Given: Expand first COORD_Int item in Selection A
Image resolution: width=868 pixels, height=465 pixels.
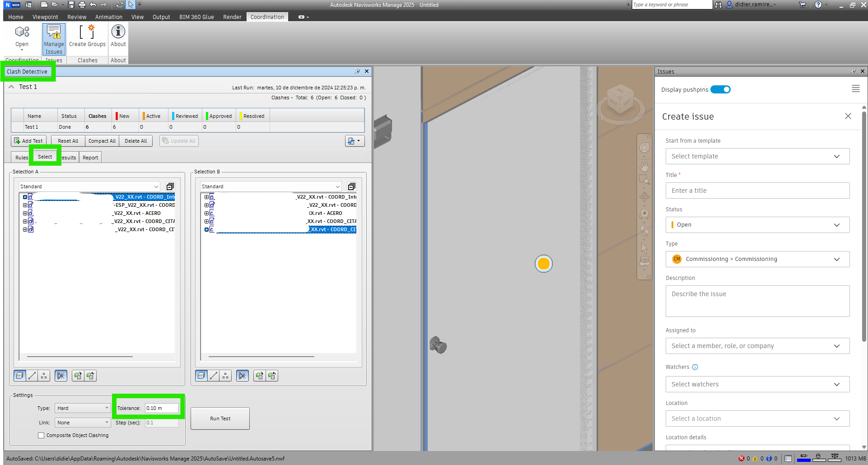Looking at the screenshot, I should [25, 197].
